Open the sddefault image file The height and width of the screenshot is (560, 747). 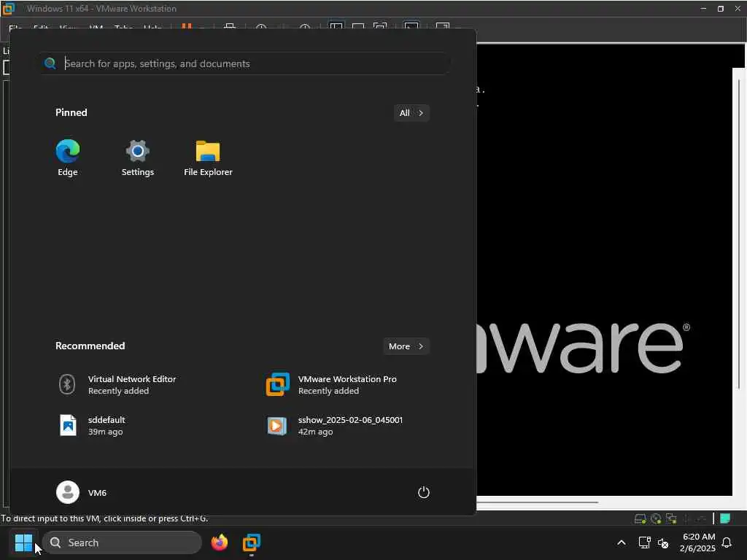[91, 425]
